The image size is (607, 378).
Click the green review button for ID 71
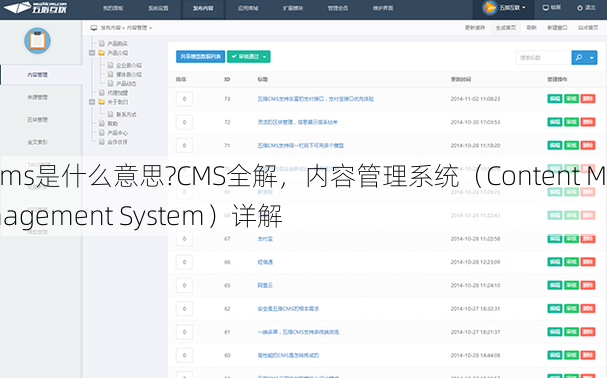point(571,146)
